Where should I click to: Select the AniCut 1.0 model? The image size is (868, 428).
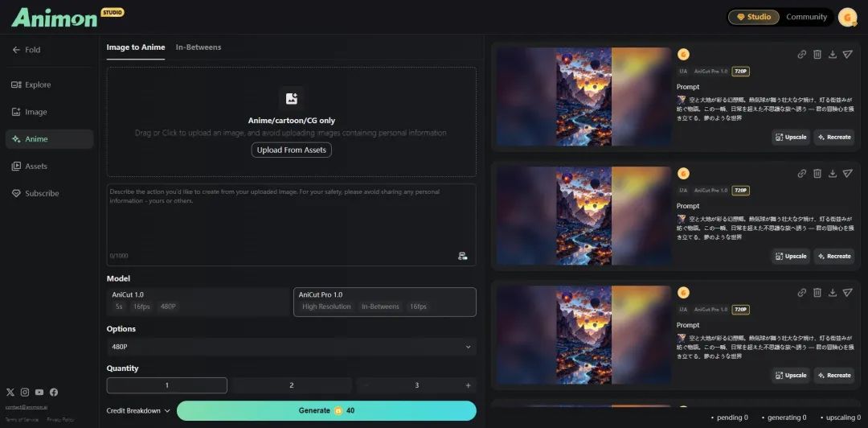pos(198,301)
